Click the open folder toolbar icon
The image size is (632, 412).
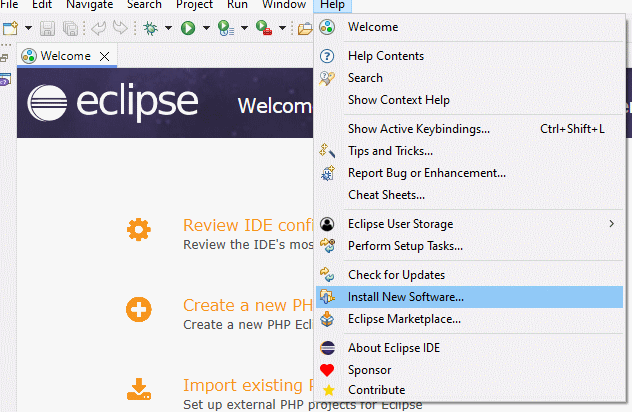tap(305, 29)
